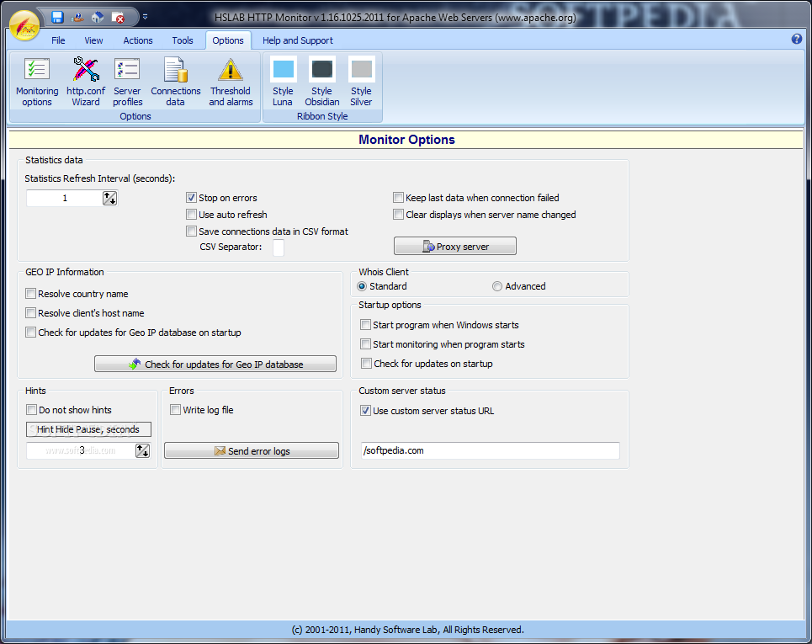
Task: Click the hint hide pause seconds value field
Action: pyautogui.click(x=81, y=450)
